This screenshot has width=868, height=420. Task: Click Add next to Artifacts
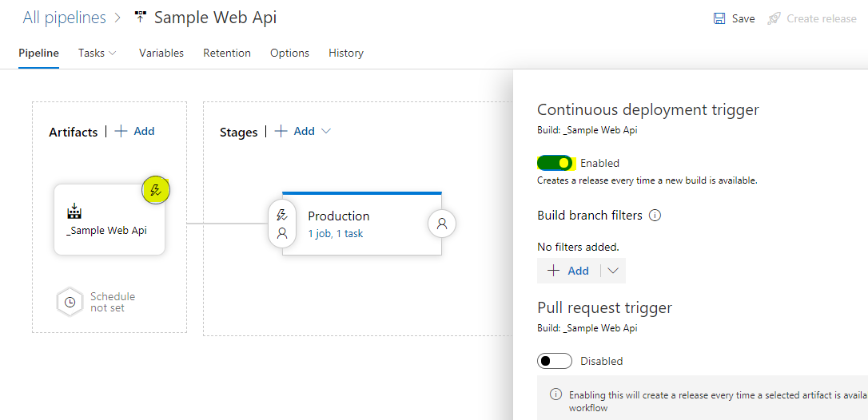[x=134, y=131]
